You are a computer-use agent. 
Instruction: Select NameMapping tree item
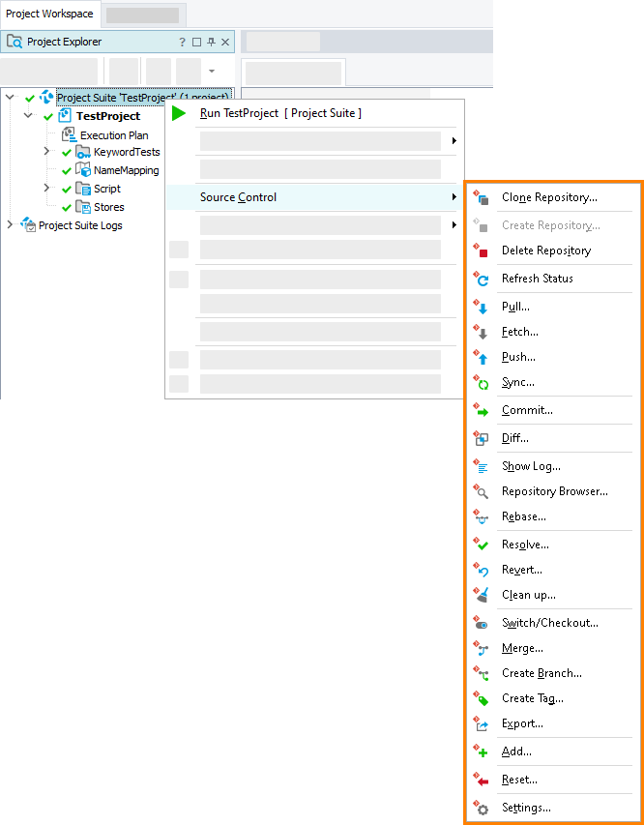point(127,170)
